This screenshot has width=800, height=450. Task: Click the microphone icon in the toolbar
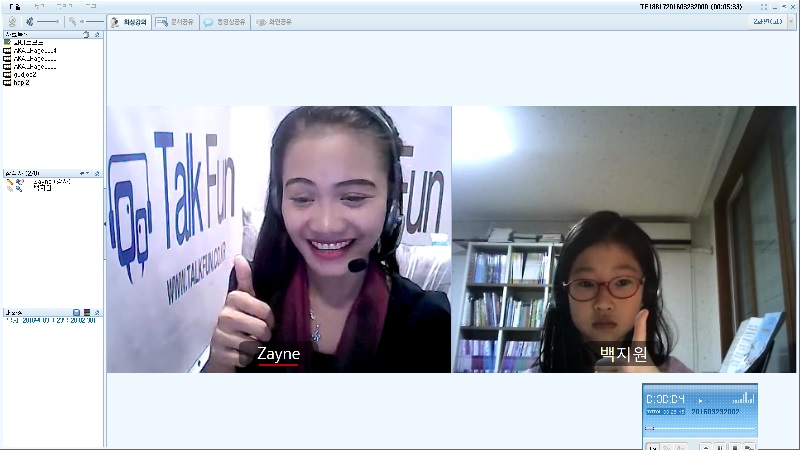pyautogui.click(x=73, y=21)
